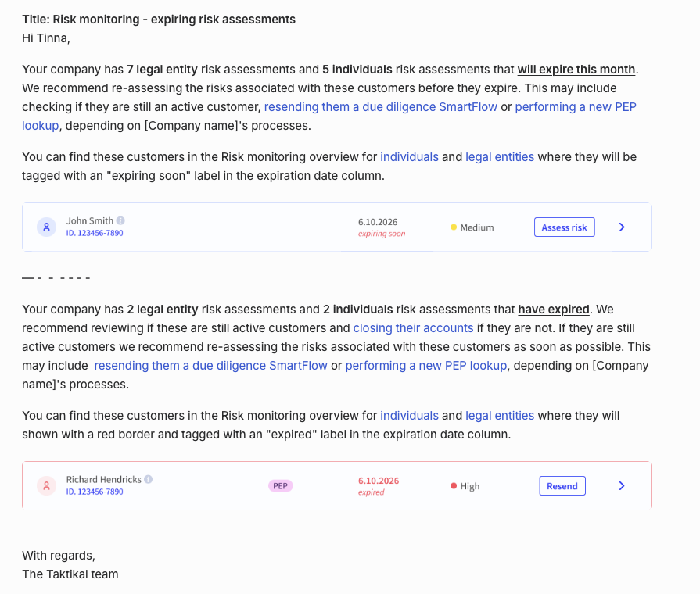Screen dimensions: 700x594
Task: Open first 'resending them a due diligence SmartFlow' link
Action: pos(381,107)
